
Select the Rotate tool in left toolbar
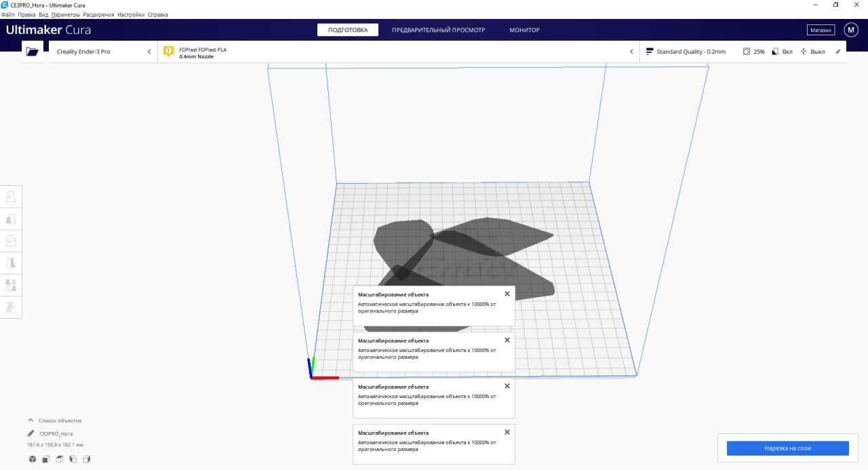11,241
